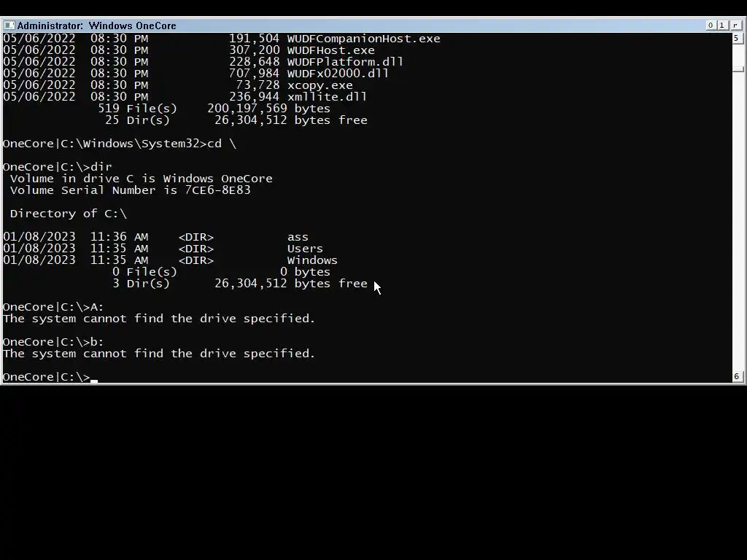Screen dimensions: 747x560
Task: Click the '0' minimize title bar button
Action: (x=711, y=26)
